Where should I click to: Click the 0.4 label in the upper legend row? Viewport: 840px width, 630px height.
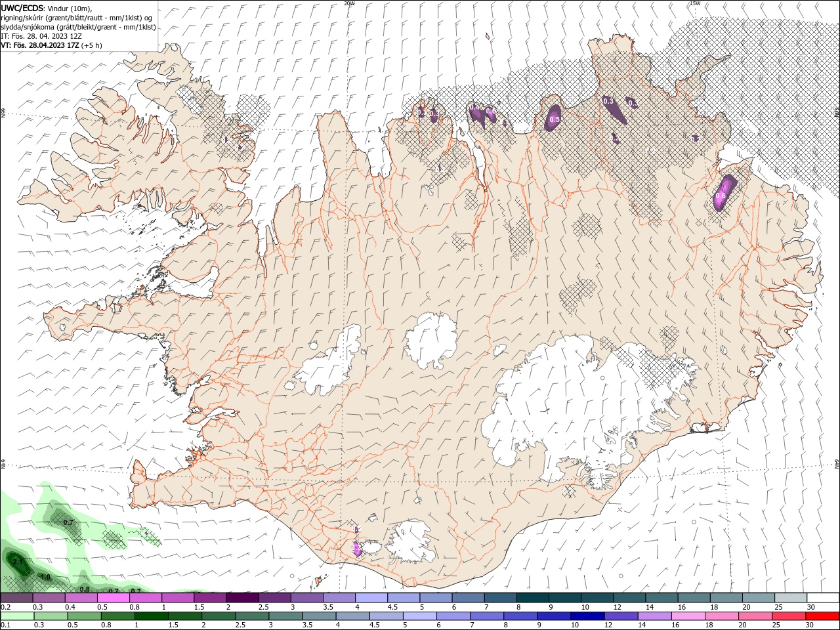pos(70,607)
